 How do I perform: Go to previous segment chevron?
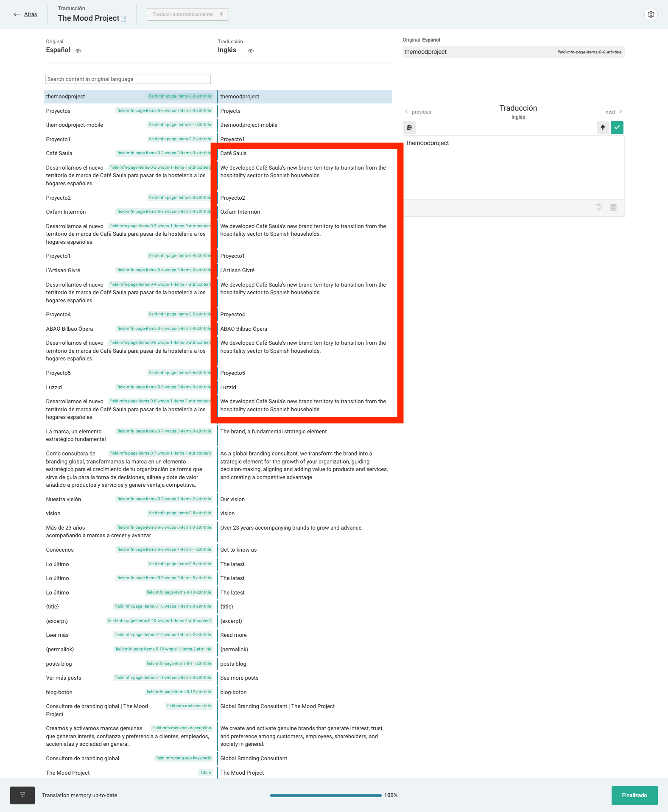(x=406, y=112)
